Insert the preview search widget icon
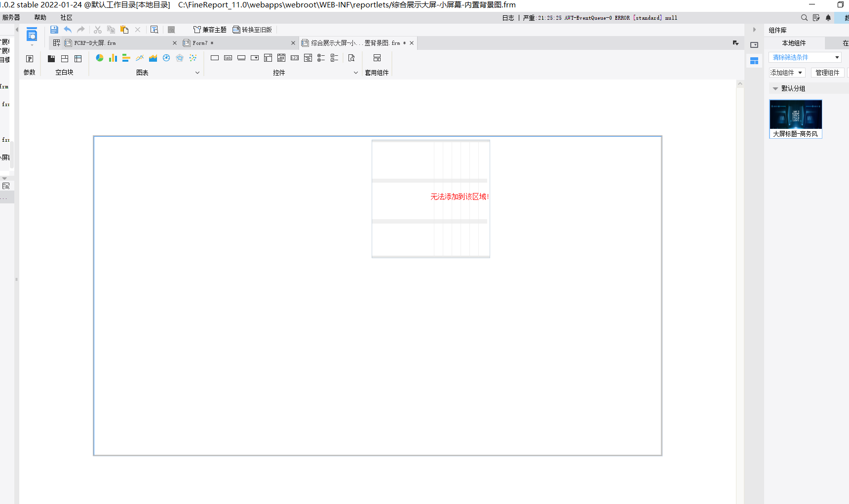 tap(351, 58)
